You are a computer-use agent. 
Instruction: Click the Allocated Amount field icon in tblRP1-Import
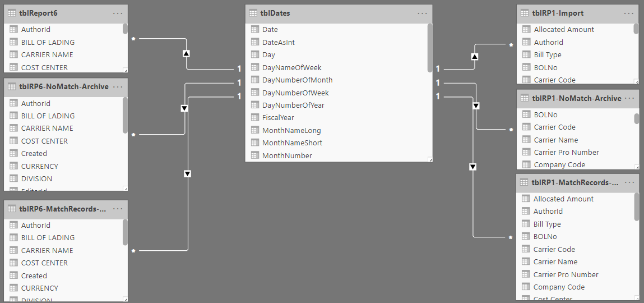click(x=526, y=30)
